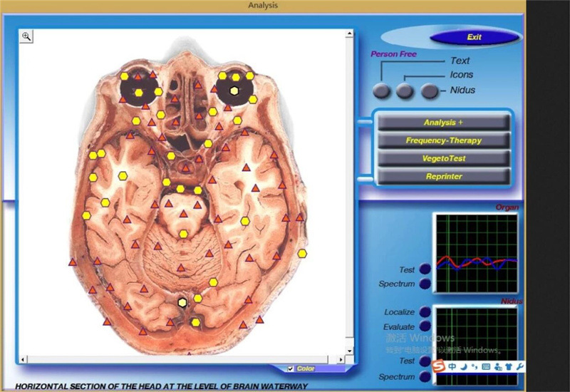
Task: Select the white hexagon marker at the brain's base
Action: click(183, 302)
